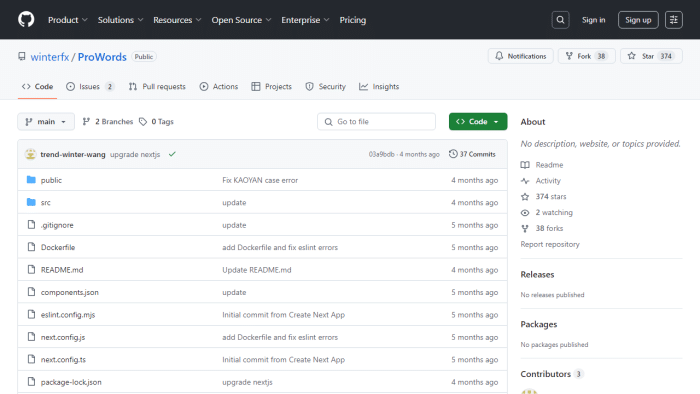
Task: Click the star icon beside 374 stars
Action: click(x=525, y=196)
